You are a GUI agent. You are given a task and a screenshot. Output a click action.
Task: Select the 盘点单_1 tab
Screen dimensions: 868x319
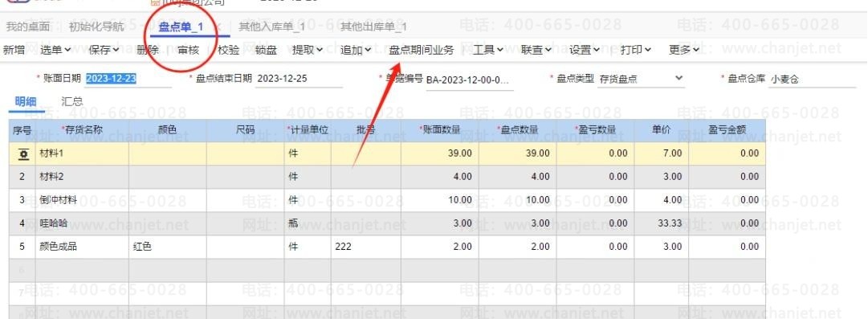(x=181, y=27)
